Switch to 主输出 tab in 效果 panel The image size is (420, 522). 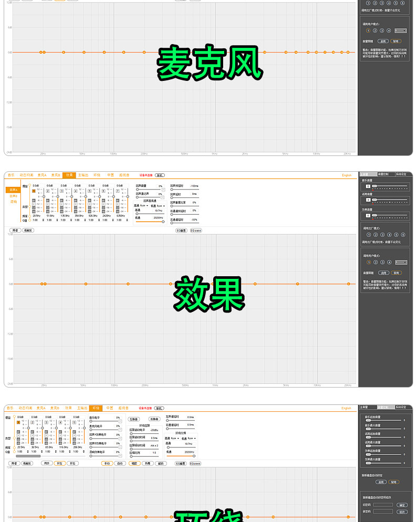click(83, 175)
